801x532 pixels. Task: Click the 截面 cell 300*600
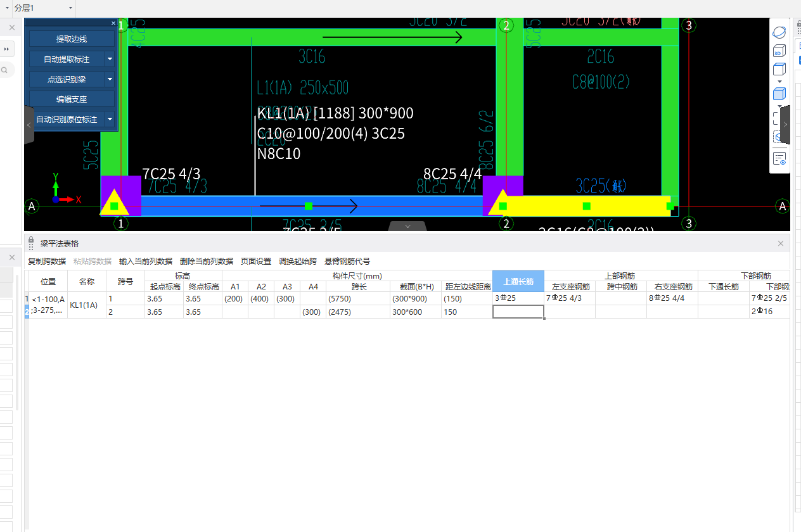(416, 312)
